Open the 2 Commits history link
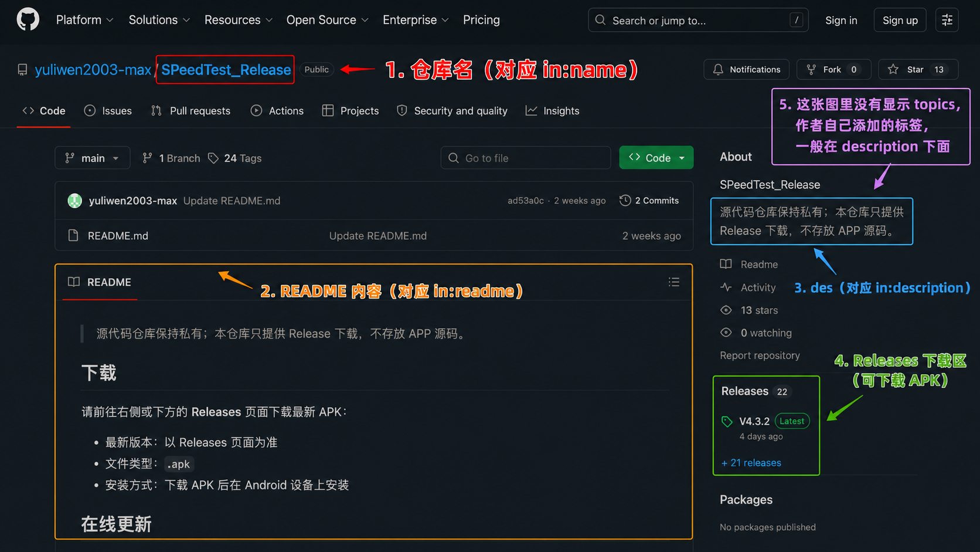Screen dimensions: 980x552 coord(649,201)
